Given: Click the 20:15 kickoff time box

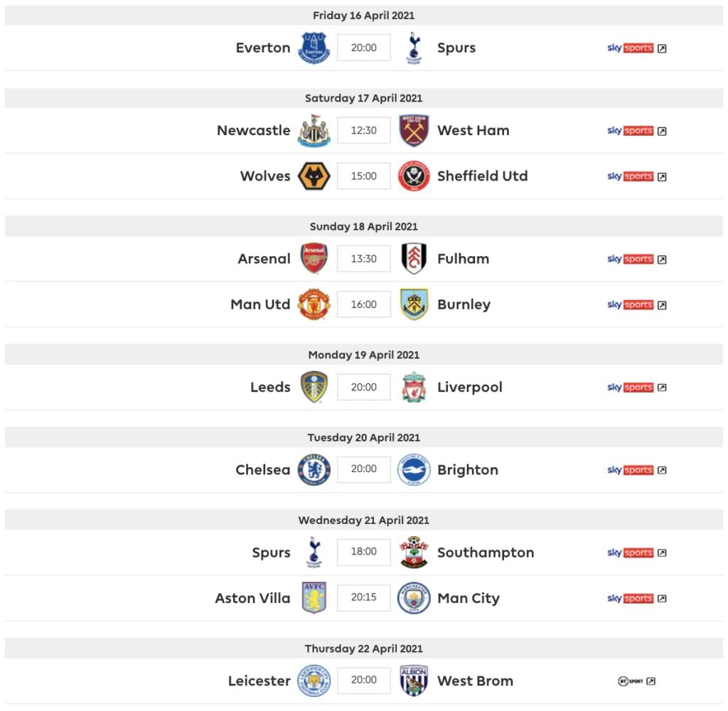Looking at the screenshot, I should click(364, 597).
